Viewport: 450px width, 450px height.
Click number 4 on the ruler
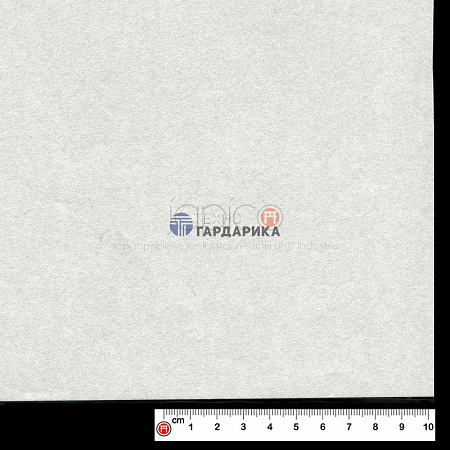(x=270, y=427)
